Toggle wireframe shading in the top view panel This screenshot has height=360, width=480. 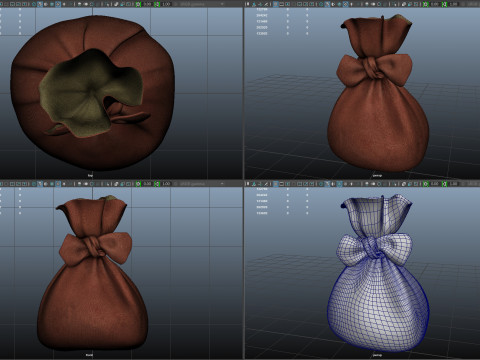click(x=34, y=4)
